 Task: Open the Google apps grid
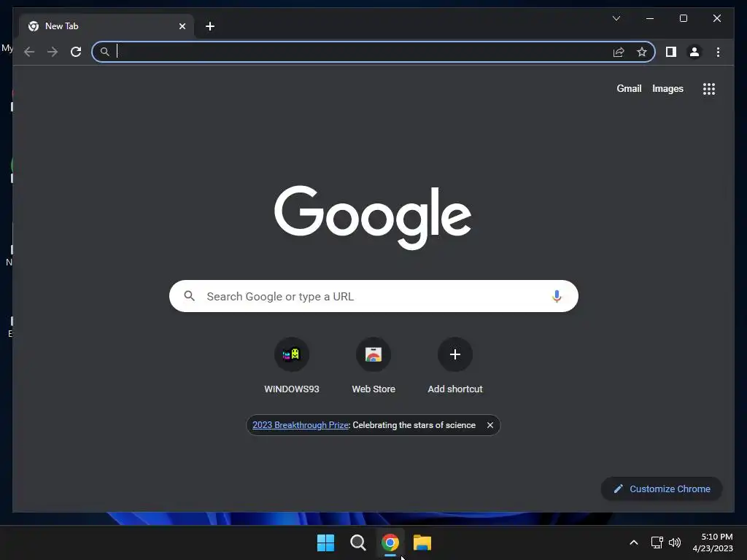pyautogui.click(x=709, y=88)
